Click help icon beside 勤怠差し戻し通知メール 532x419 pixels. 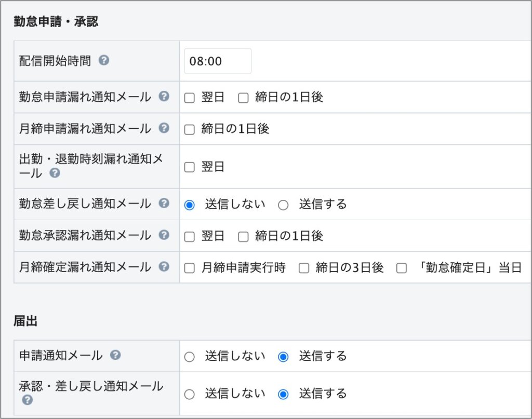click(164, 204)
